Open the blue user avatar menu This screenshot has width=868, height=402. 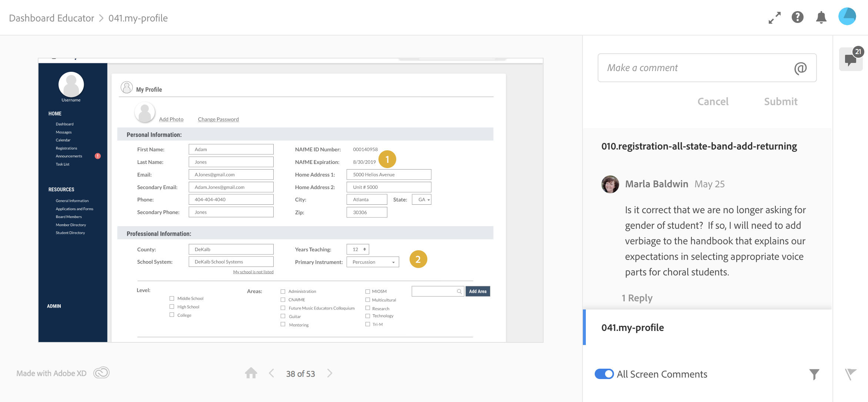point(847,17)
